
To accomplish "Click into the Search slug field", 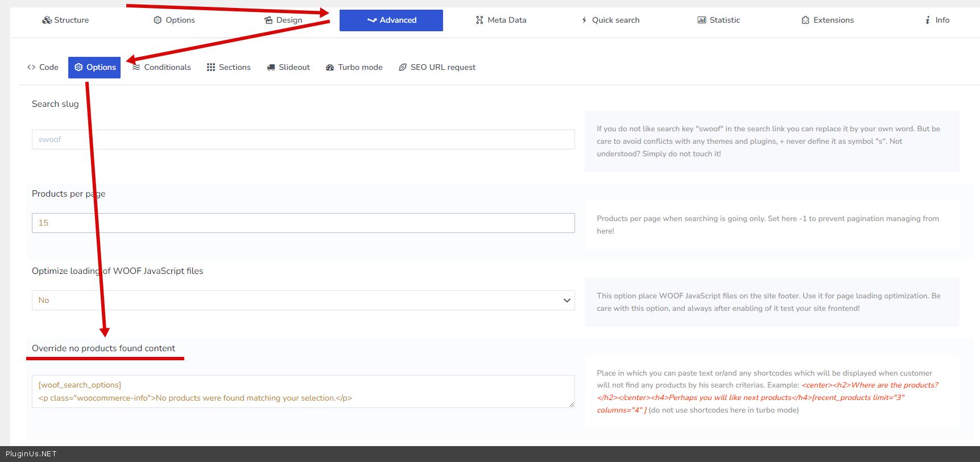I will point(303,140).
